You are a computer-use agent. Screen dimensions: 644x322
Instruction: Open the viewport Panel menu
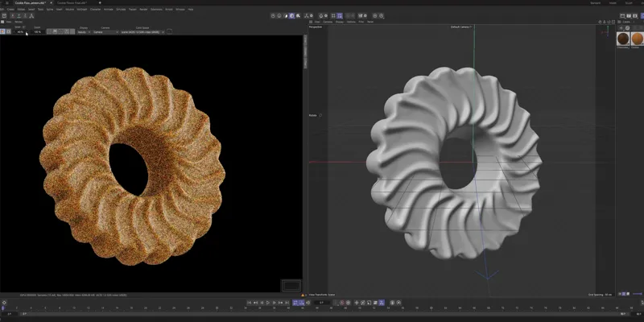[370, 22]
